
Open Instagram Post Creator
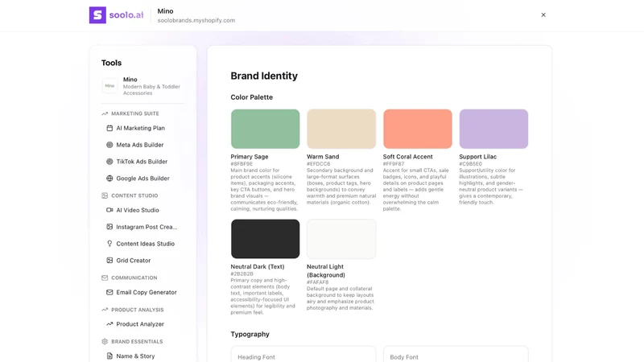pos(147,227)
